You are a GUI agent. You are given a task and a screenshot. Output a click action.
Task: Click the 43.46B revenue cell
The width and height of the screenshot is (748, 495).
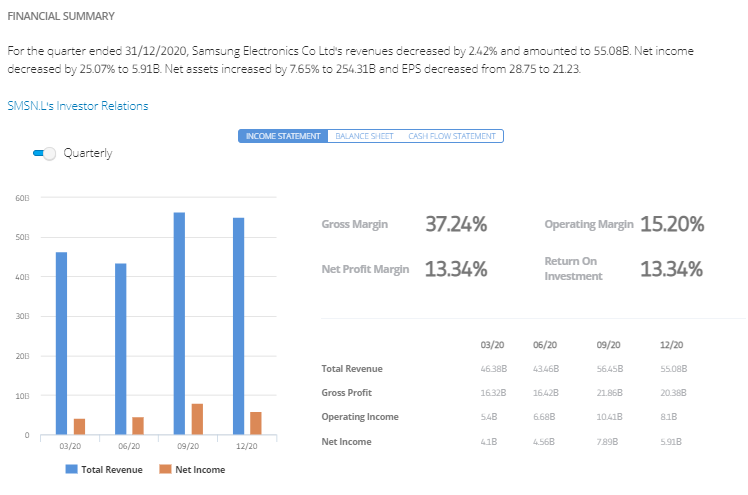[x=546, y=369]
